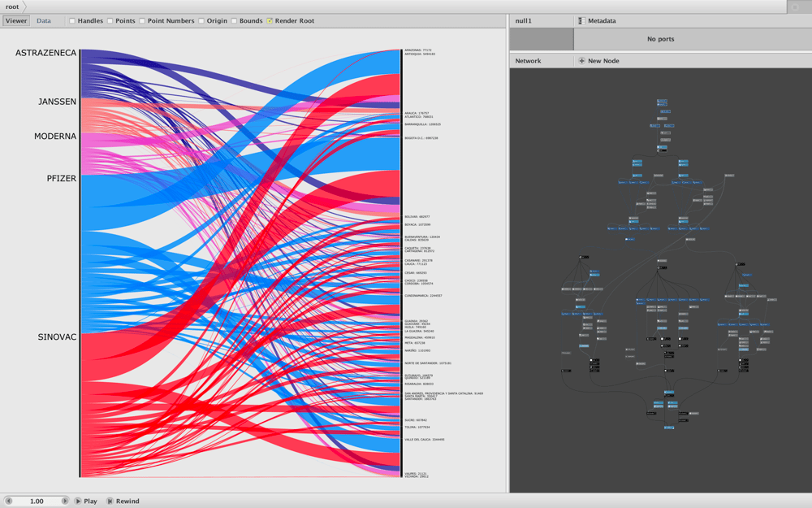Click the VALLE DEL CAUCA value label
Screen dimensions: 812x508
tap(424, 440)
